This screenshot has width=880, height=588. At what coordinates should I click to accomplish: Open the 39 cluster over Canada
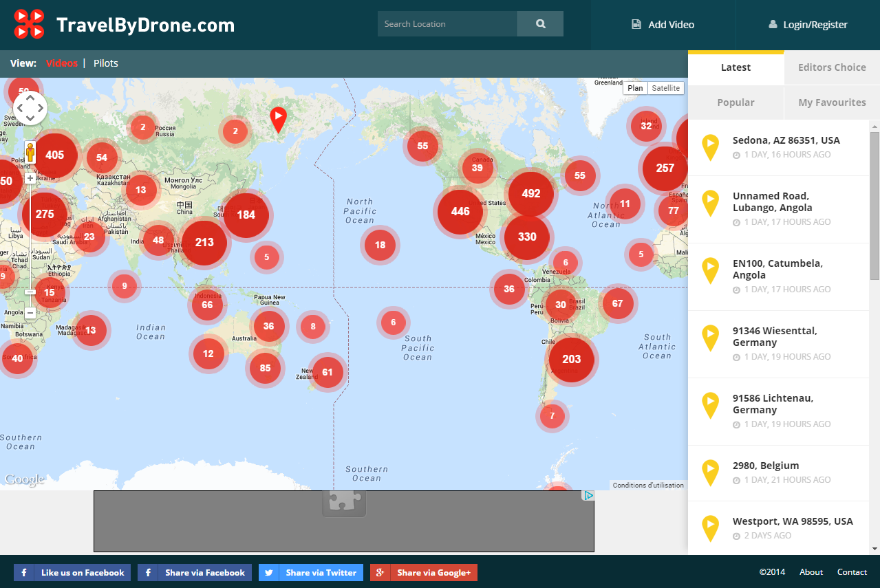(477, 168)
